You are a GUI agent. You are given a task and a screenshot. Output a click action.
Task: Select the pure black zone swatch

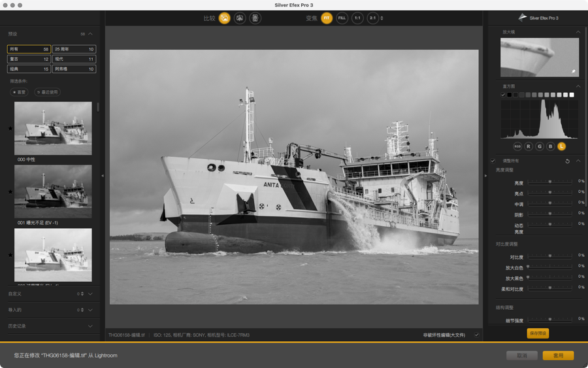[509, 95]
